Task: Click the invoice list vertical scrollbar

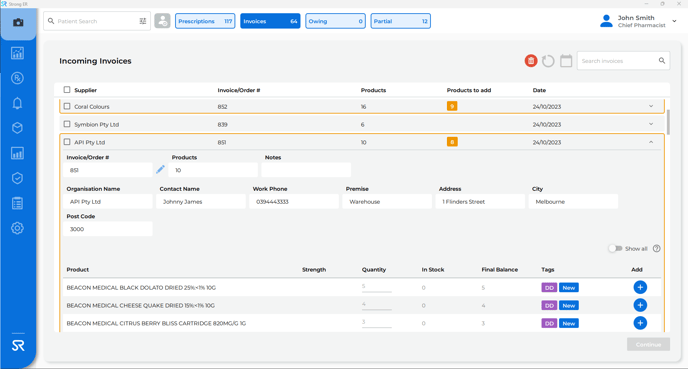Action: (x=668, y=122)
